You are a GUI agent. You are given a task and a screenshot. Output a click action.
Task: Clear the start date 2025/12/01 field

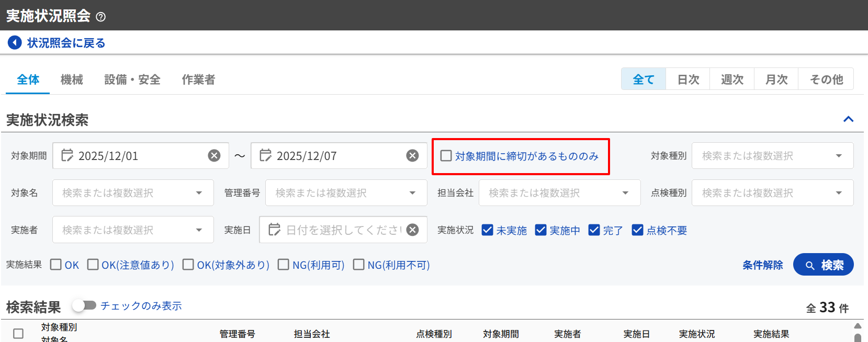[x=214, y=156]
